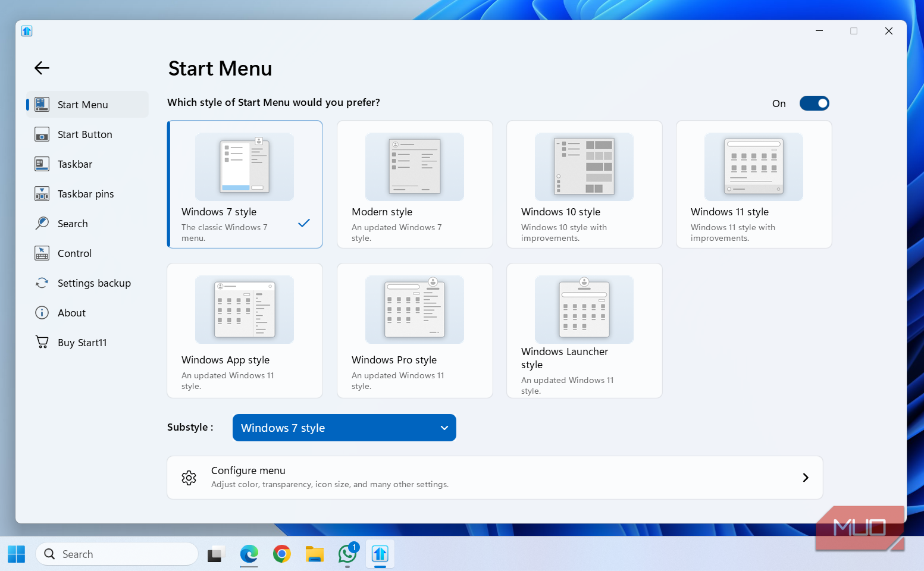Select the Search magnifier icon in sidebar
Viewport: 924px width, 571px height.
(42, 223)
